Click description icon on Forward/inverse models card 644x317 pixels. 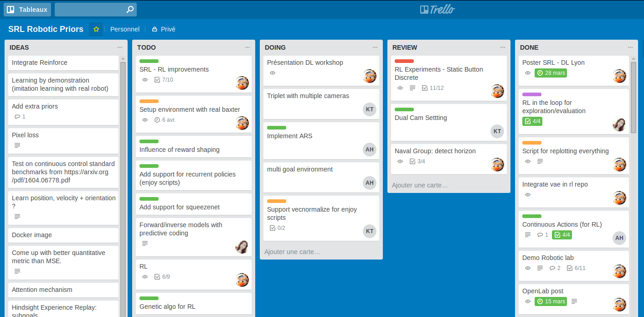(145, 244)
